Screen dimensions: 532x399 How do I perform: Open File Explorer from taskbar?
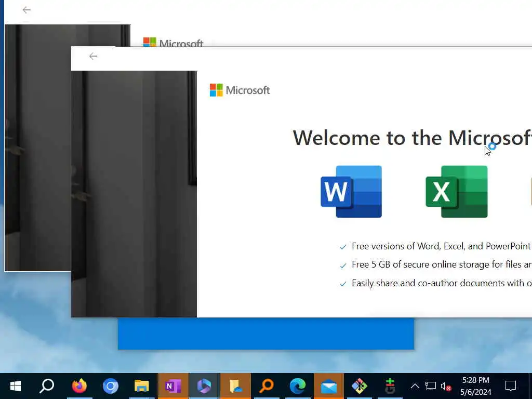coord(141,386)
